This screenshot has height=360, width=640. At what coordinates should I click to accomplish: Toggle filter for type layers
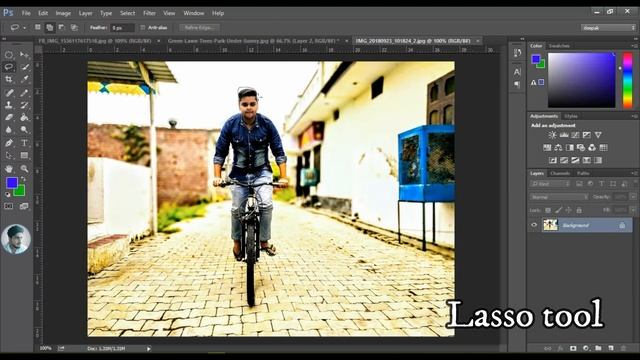pos(602,184)
